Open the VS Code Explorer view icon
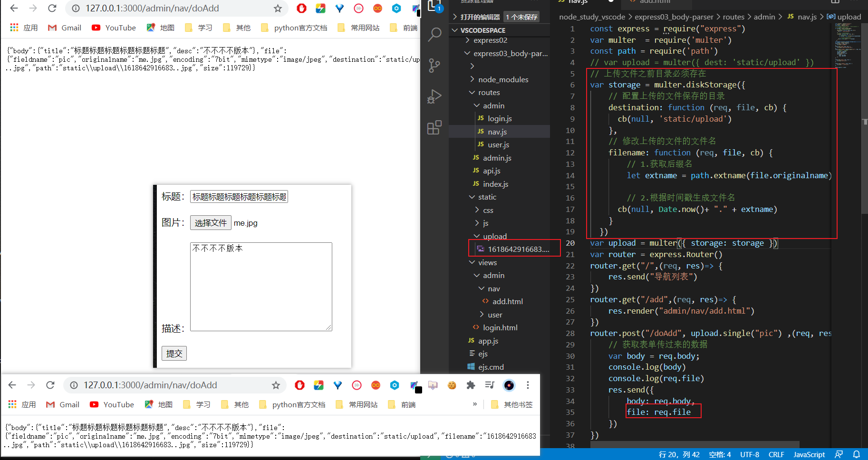 [x=434, y=6]
